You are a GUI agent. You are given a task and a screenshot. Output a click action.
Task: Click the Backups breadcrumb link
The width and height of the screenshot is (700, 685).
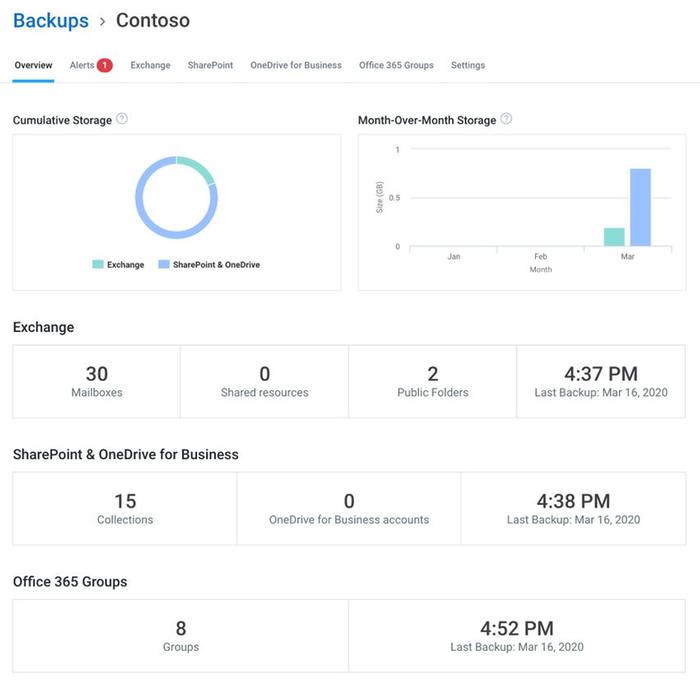click(50, 21)
